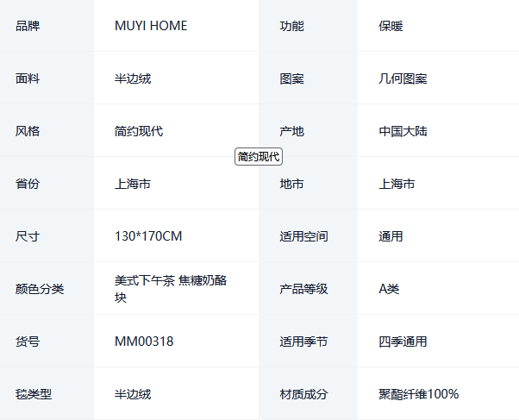Viewport: 519px width, 420px height.
Task: Click the 半边绒 value beside 毯类型
Action: 133,394
